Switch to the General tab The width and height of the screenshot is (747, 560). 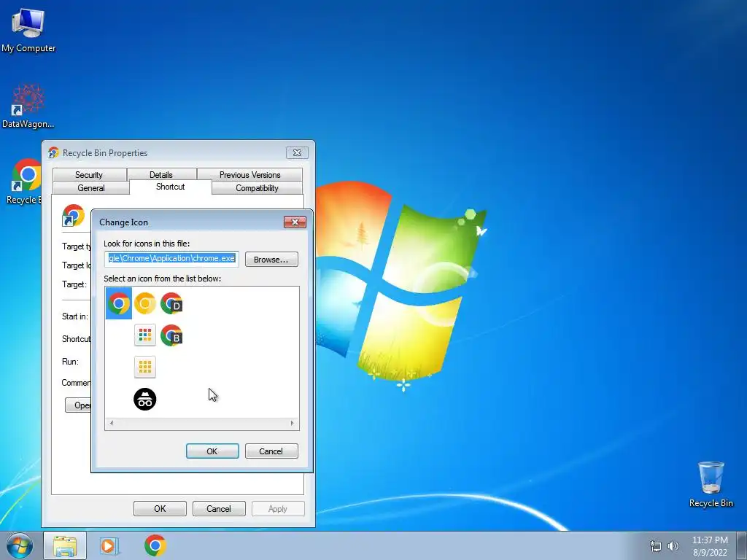[x=91, y=188]
